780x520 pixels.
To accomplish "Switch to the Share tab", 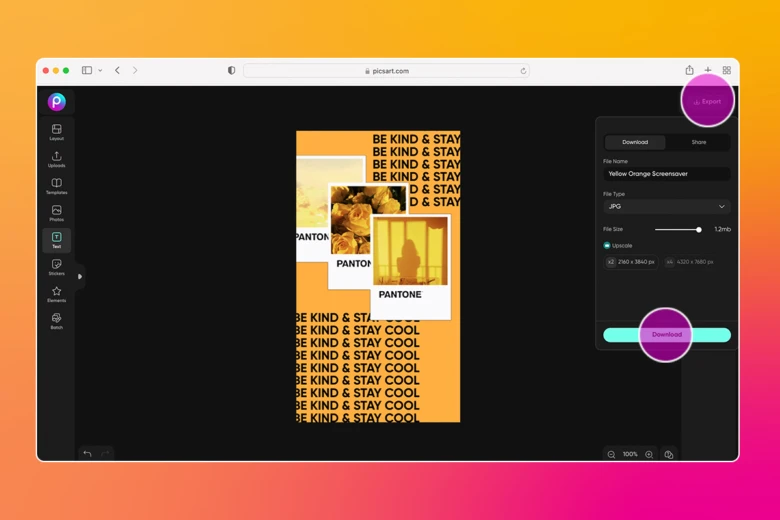I will 698,142.
